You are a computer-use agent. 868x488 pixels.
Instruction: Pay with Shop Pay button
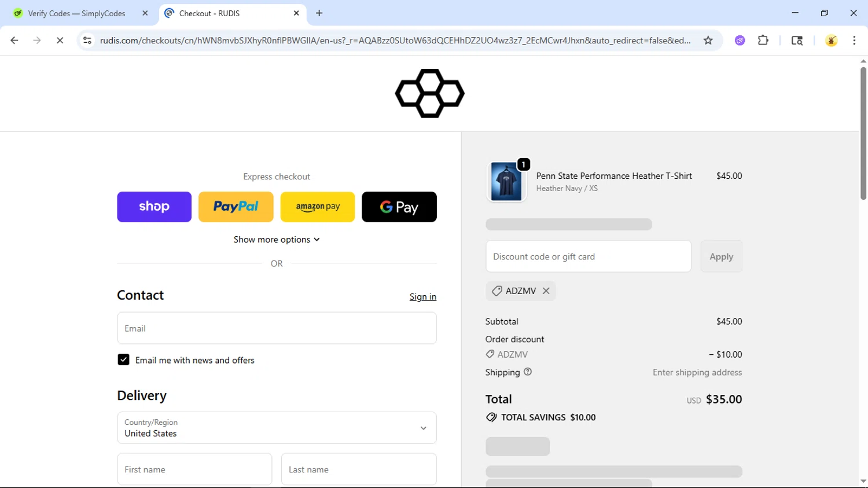click(x=154, y=207)
